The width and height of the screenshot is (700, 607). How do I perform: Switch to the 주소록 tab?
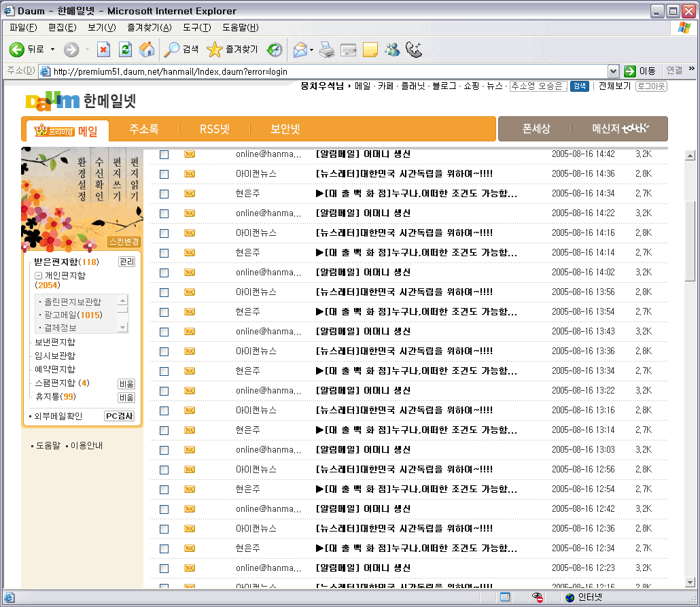point(144,129)
